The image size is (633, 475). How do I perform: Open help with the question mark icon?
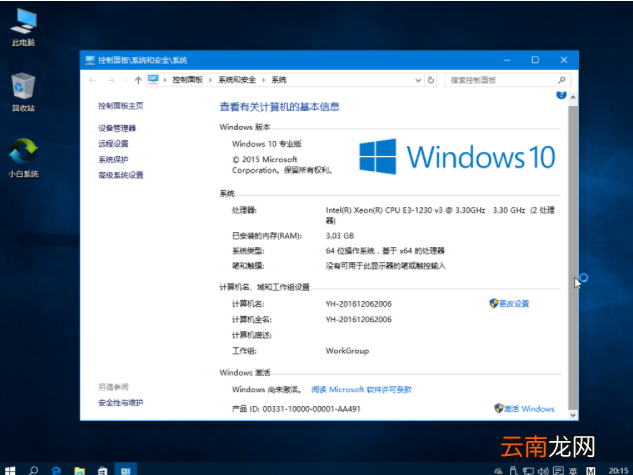[x=561, y=95]
